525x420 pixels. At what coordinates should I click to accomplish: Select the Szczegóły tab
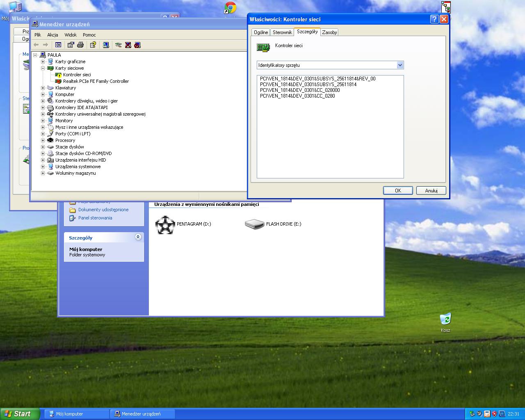pyautogui.click(x=307, y=32)
